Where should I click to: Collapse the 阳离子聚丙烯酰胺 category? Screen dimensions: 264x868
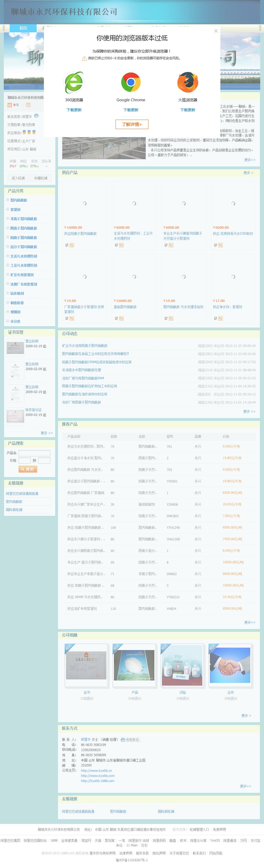(8, 238)
